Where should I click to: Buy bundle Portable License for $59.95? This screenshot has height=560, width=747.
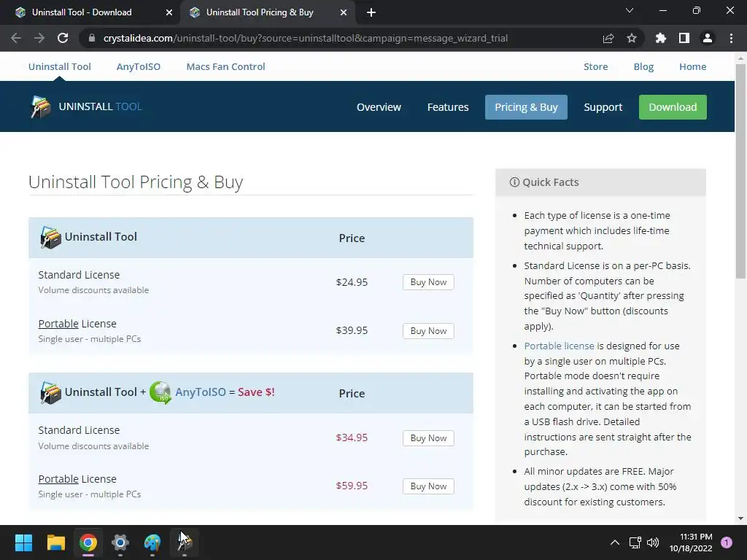pos(428,486)
